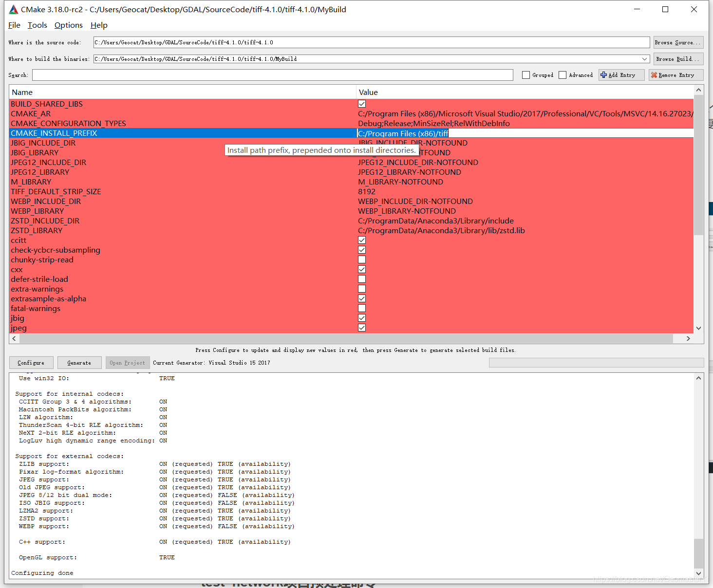The image size is (713, 588).
Task: Select the CMAKE_CONFIGURATION_TYPES entry
Action: [68, 124]
